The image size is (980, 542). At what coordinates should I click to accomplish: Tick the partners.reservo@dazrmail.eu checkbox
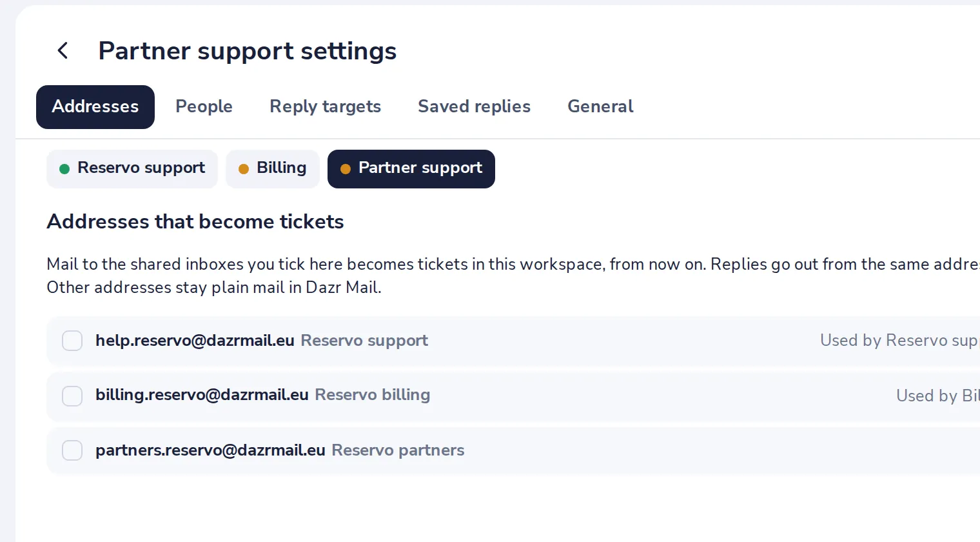coord(72,450)
